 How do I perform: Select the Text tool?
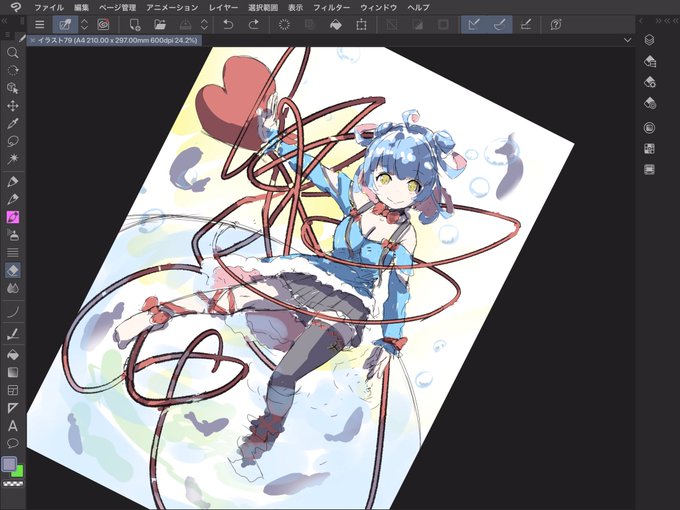13,426
